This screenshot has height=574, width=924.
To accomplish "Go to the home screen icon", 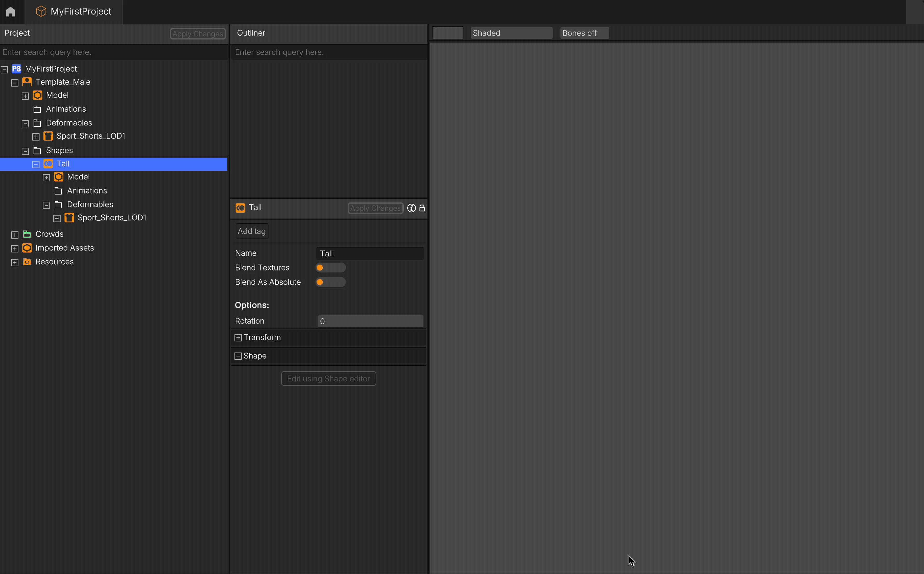I will click(x=11, y=12).
